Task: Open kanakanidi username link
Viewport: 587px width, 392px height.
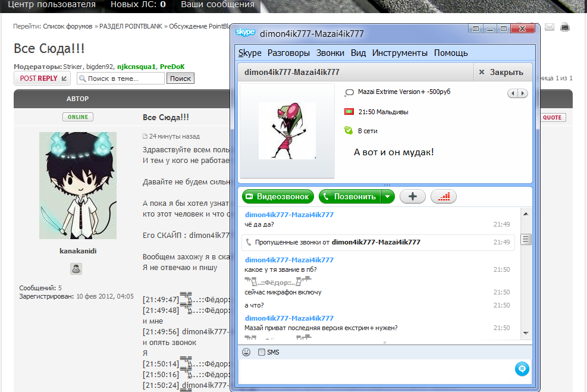Action: tap(78, 251)
